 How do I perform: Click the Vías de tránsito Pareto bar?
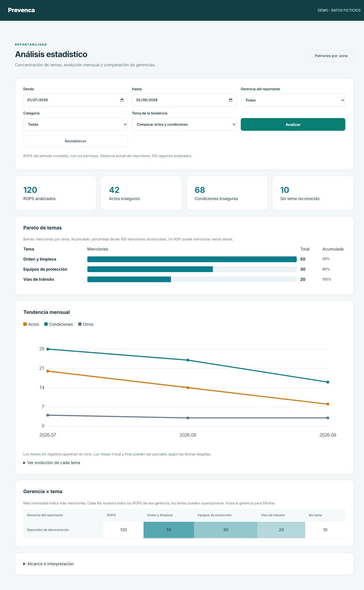click(x=129, y=279)
